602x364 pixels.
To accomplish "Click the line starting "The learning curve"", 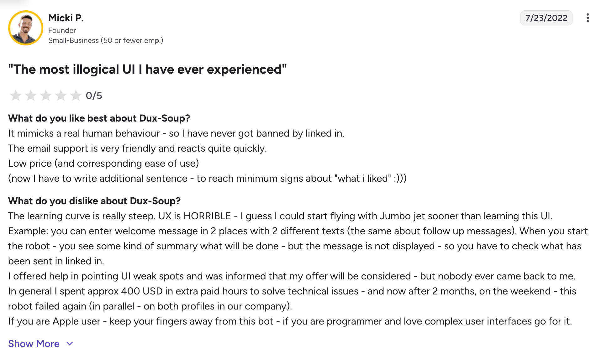I will pos(280,216).
